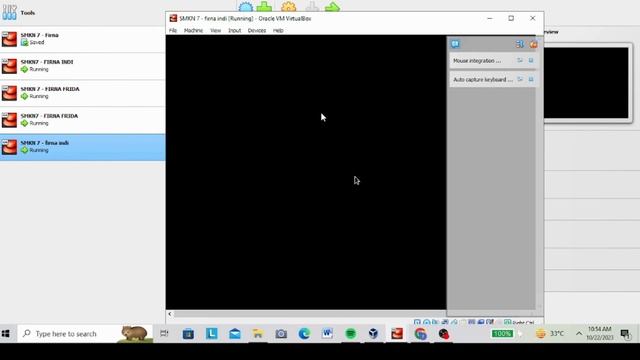Open Google Chrome from taskbar
This screenshot has width=640, height=360.
point(420,334)
